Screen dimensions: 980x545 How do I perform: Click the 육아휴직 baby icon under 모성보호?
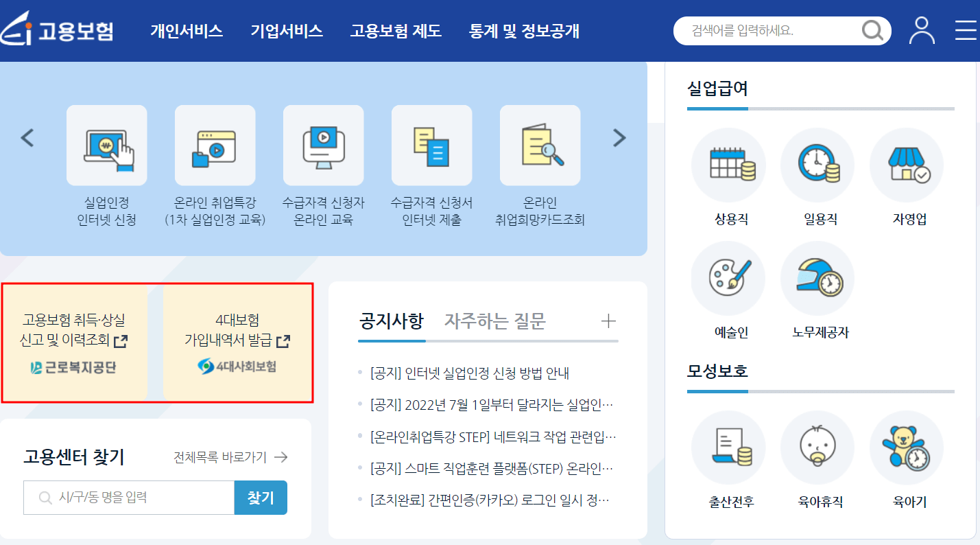[x=817, y=447]
